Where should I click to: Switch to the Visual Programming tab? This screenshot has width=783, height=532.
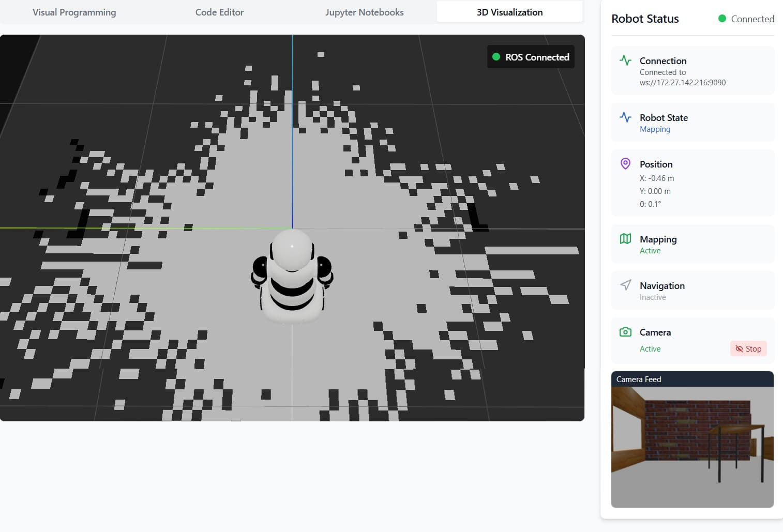pos(74,12)
